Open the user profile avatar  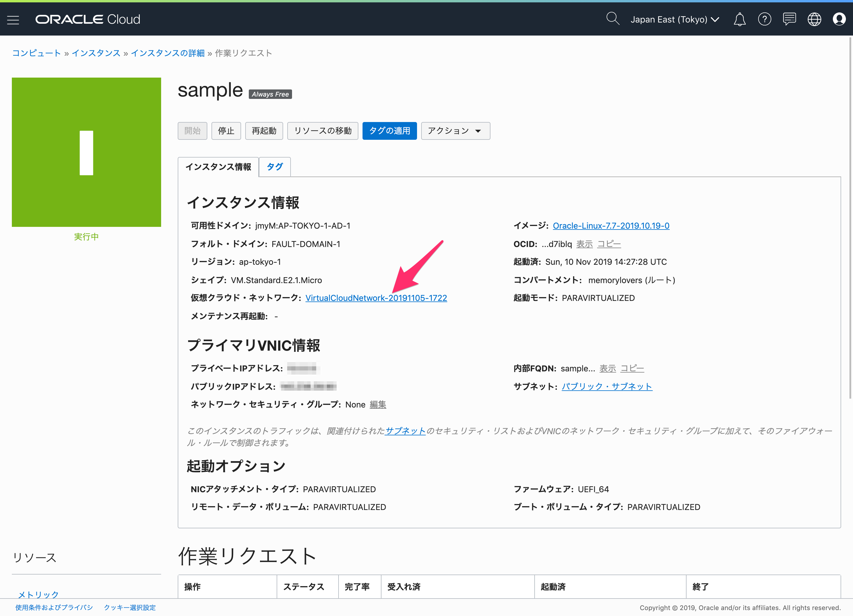pos(839,19)
